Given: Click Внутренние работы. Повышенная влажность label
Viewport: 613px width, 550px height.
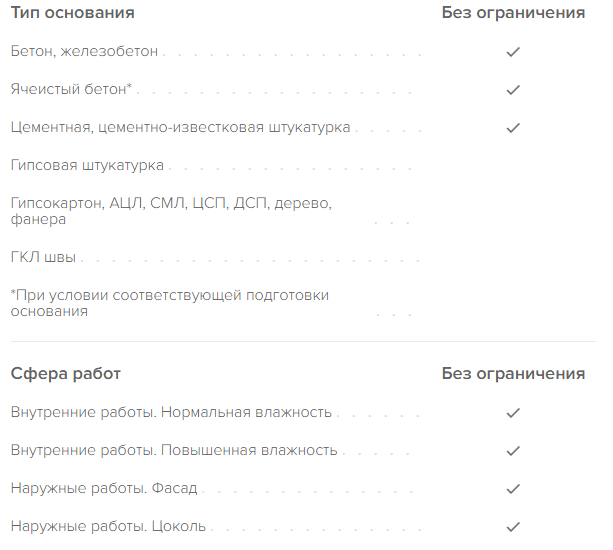Looking at the screenshot, I should [x=174, y=450].
